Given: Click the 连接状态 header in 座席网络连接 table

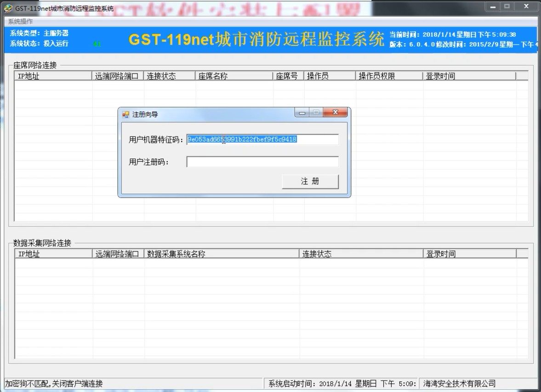Looking at the screenshot, I should (170, 76).
